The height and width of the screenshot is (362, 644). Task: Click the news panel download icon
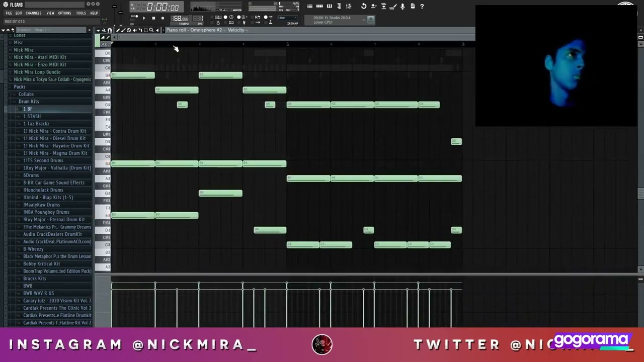[x=371, y=20]
